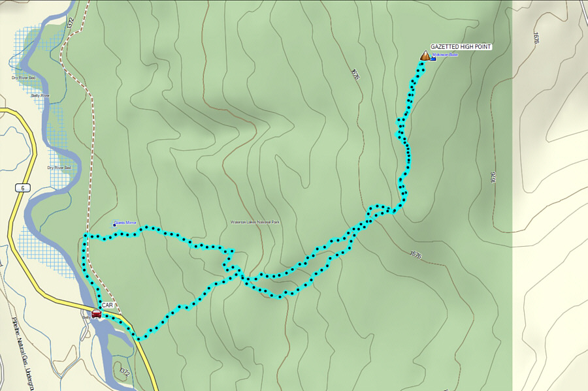Select the brown mountain summit icon

tap(425, 55)
